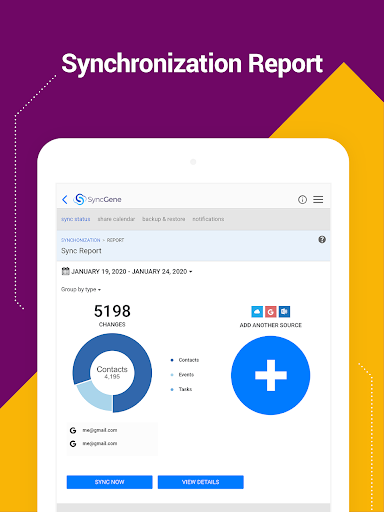Image resolution: width=384 pixels, height=512 pixels.
Task: Open the info circle icon
Action: pyautogui.click(x=302, y=200)
